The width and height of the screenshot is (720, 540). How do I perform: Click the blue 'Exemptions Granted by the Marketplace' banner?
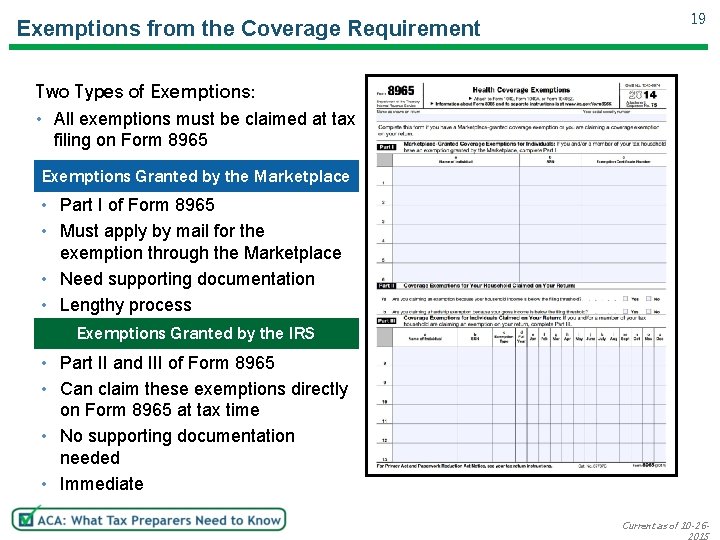tap(196, 176)
